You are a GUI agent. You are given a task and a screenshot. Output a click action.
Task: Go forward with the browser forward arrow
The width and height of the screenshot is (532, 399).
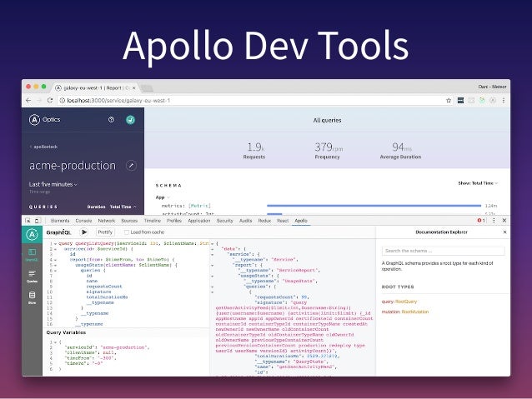click(39, 100)
